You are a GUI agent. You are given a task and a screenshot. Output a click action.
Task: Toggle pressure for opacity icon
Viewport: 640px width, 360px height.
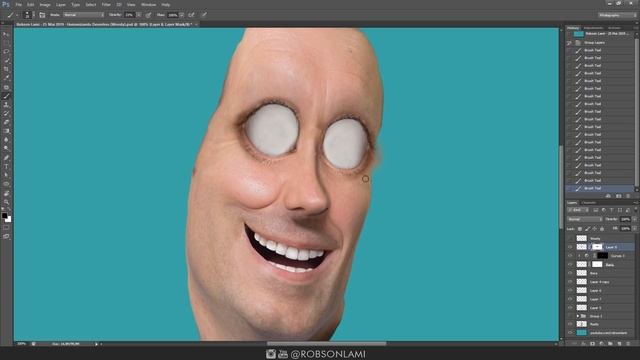(149, 15)
